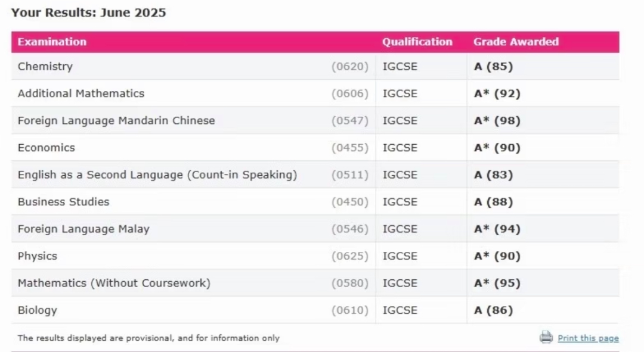Click the Economics subject row

315,147
